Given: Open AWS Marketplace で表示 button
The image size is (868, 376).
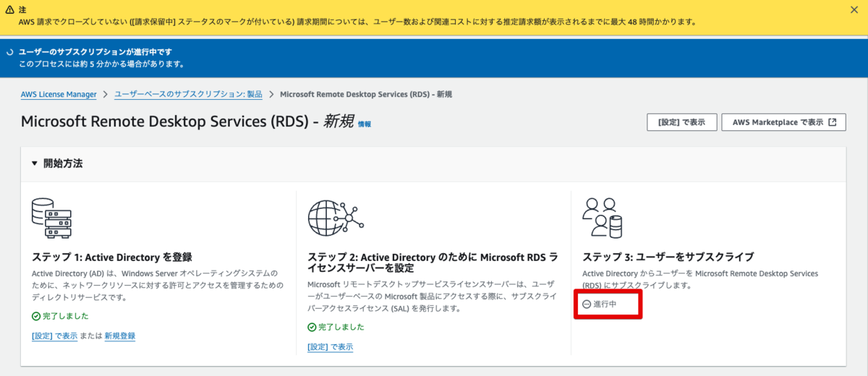Looking at the screenshot, I should pos(783,122).
